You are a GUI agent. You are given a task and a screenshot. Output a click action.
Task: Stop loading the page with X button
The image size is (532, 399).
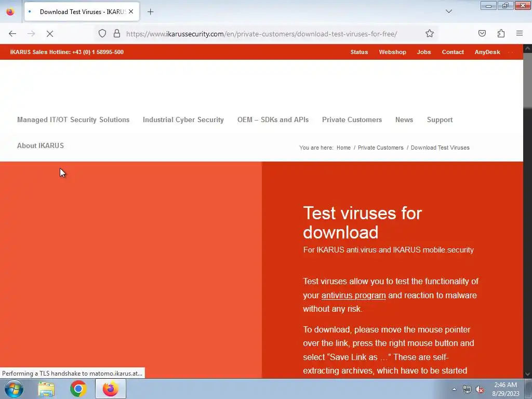point(49,34)
